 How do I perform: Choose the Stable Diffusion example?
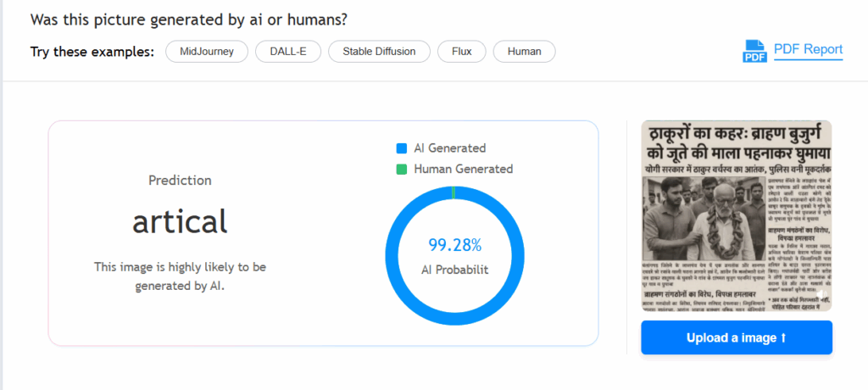click(379, 51)
